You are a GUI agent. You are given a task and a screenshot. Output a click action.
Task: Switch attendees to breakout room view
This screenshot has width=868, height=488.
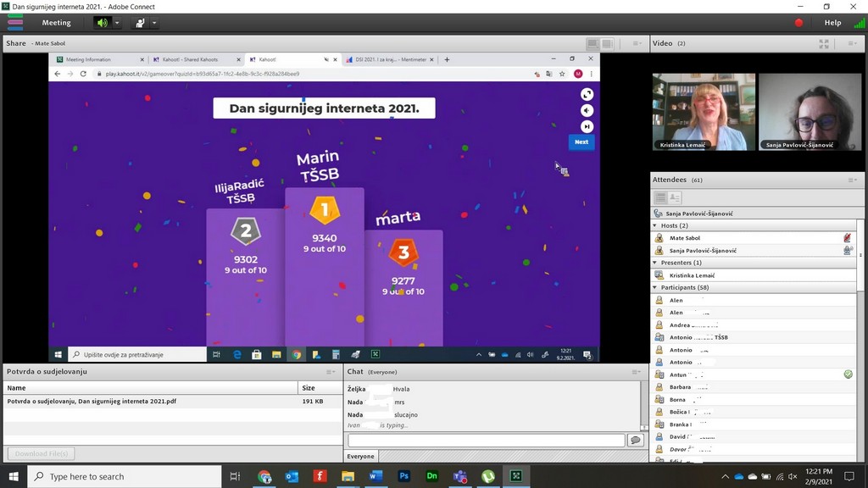tap(676, 197)
